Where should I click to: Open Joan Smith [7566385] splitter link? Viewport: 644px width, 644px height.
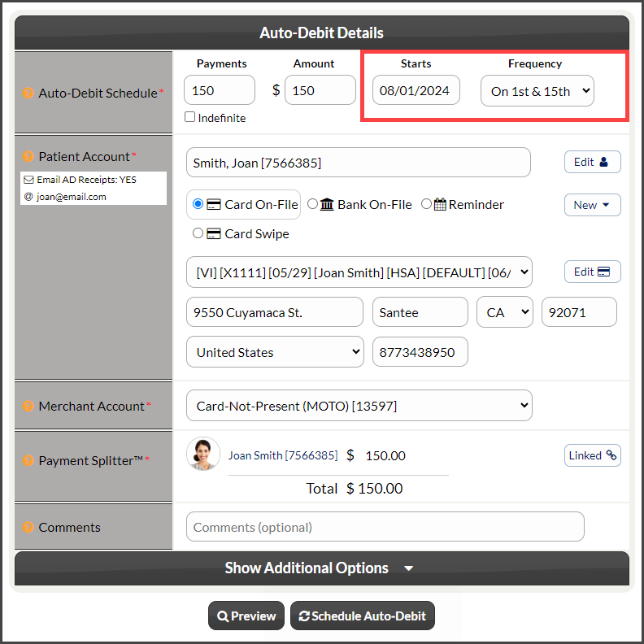283,455
